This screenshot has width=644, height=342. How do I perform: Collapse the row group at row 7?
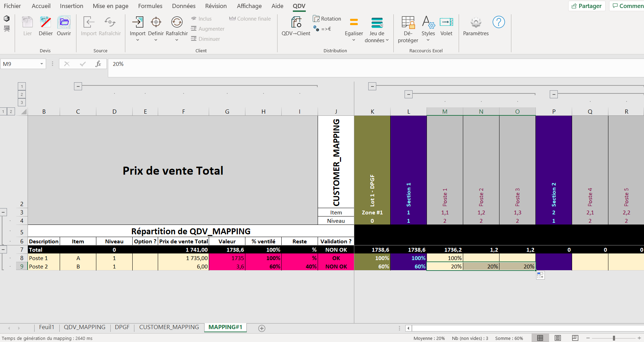3,250
